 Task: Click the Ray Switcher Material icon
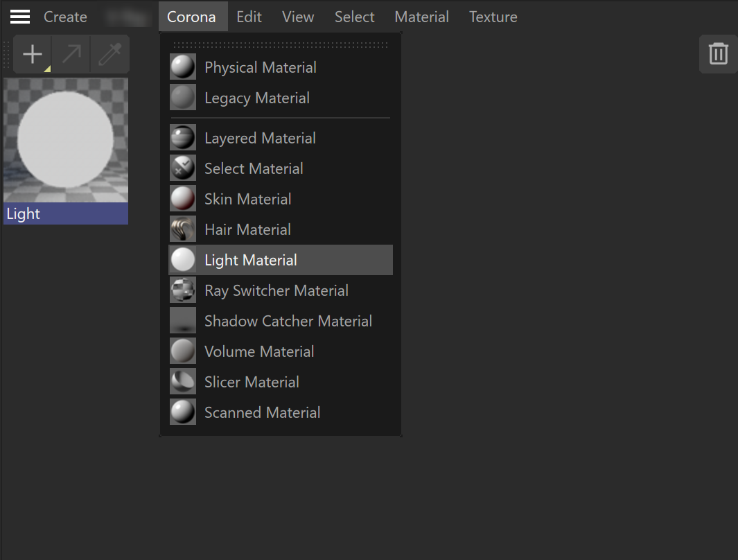point(183,290)
